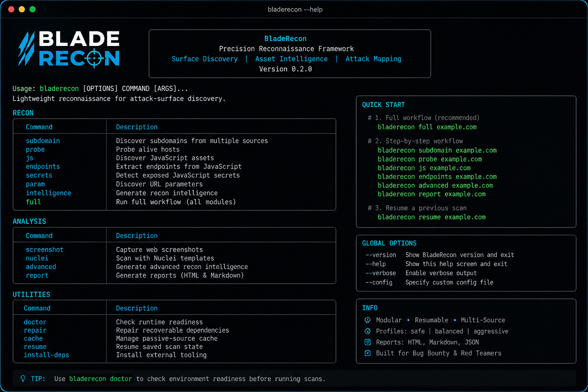
Task: Click 'Discover subdomains from multiple sources' description
Action: [x=192, y=141]
